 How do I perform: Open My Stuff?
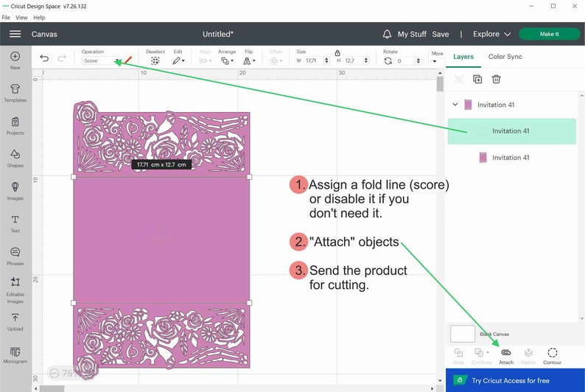[x=412, y=34]
